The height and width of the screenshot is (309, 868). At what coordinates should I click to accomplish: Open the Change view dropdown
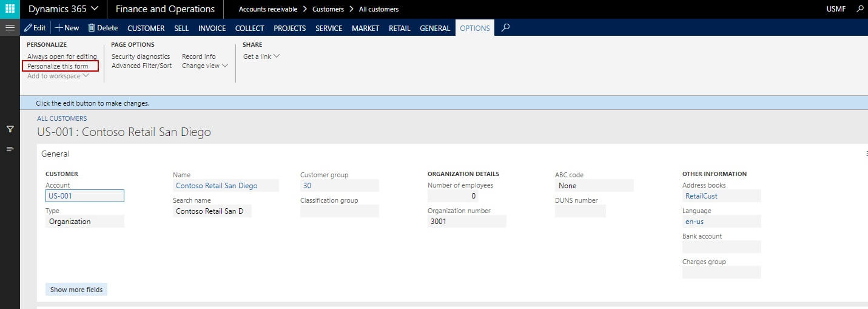(x=204, y=66)
